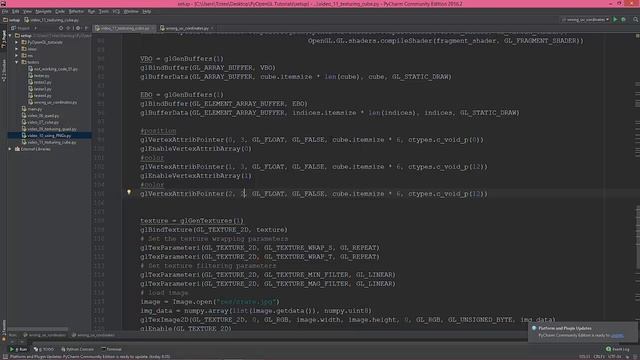Close the wrong_uv_cordinates.py editor tab

tap(213, 28)
